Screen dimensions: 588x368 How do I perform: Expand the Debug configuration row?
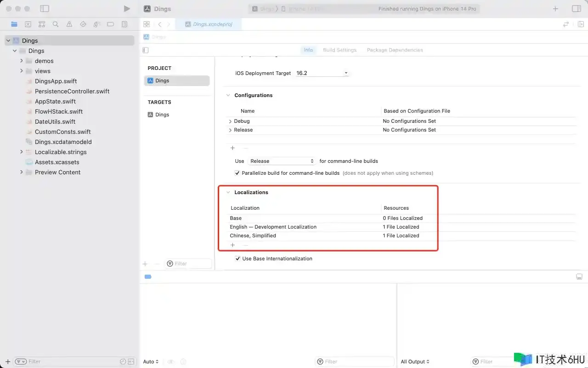coord(230,121)
